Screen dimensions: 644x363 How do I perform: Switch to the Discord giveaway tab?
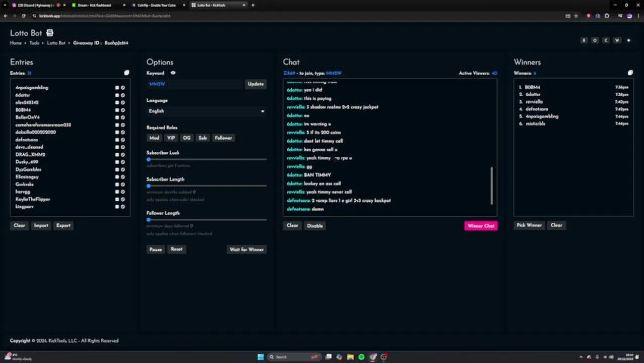click(35, 5)
